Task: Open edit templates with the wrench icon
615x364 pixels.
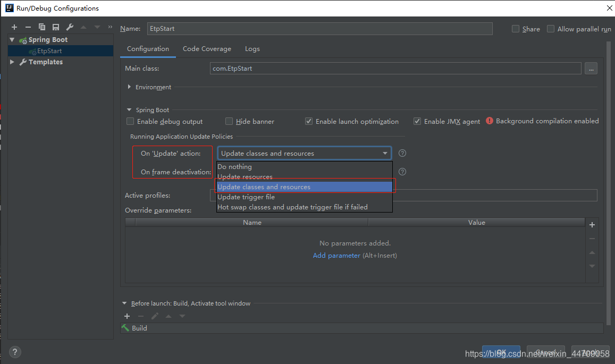Action: tap(69, 27)
